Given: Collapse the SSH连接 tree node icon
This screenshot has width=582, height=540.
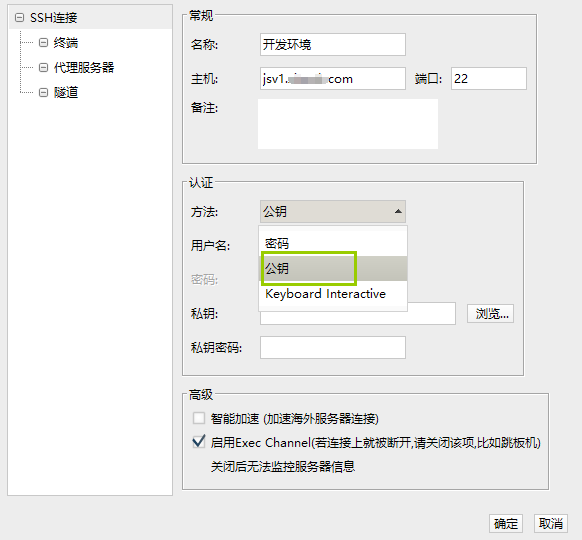Looking at the screenshot, I should pyautogui.click(x=19, y=17).
